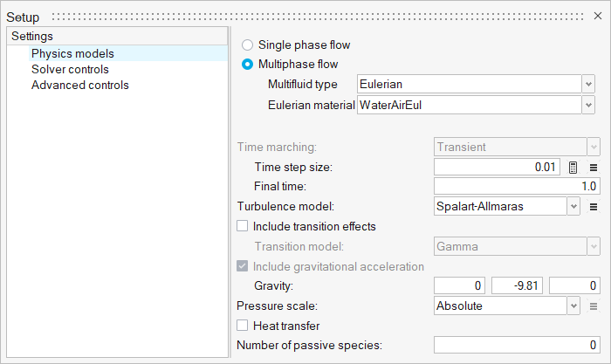
Task: Select Multiphase flow option
Action: pos(248,64)
